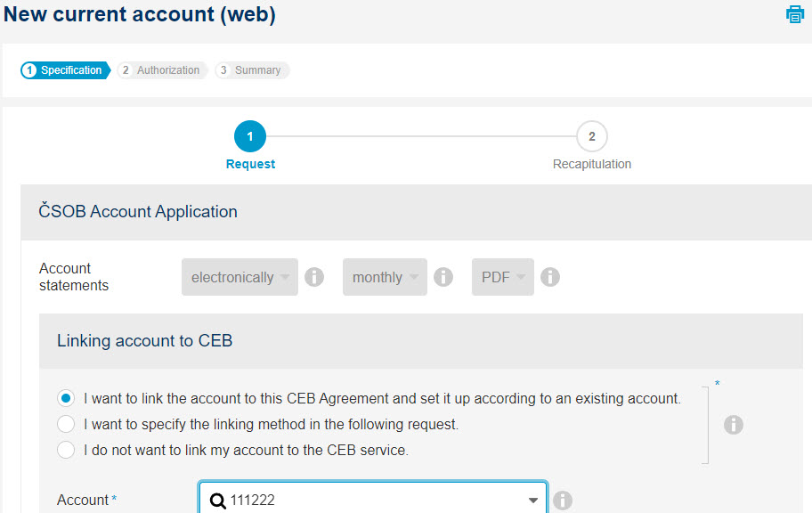This screenshot has height=513, width=812.
Task: Open the monthly frequency dropdown
Action: 385,277
